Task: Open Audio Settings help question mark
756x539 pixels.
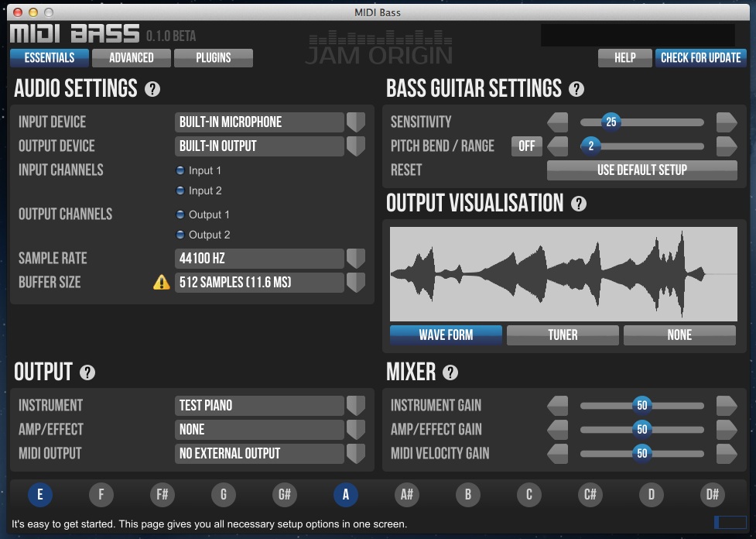Action: (152, 89)
